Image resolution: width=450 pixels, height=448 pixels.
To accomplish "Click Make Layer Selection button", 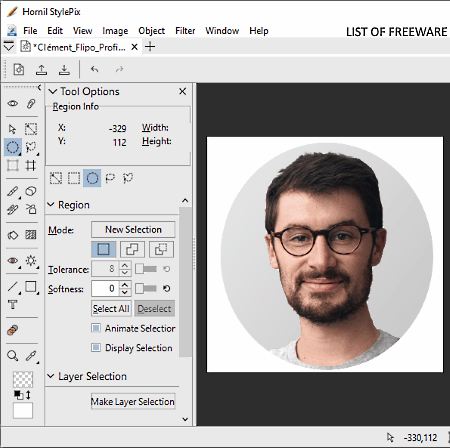I will 133,401.
